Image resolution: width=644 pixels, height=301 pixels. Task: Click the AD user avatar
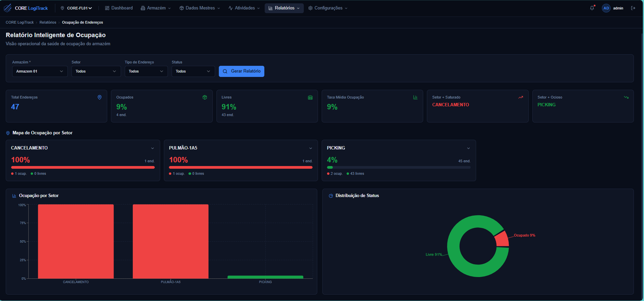coord(606,8)
